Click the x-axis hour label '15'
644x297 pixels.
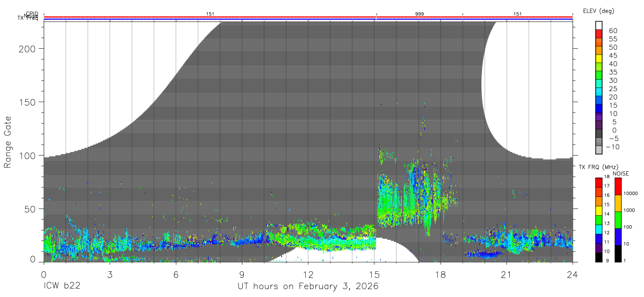click(374, 274)
